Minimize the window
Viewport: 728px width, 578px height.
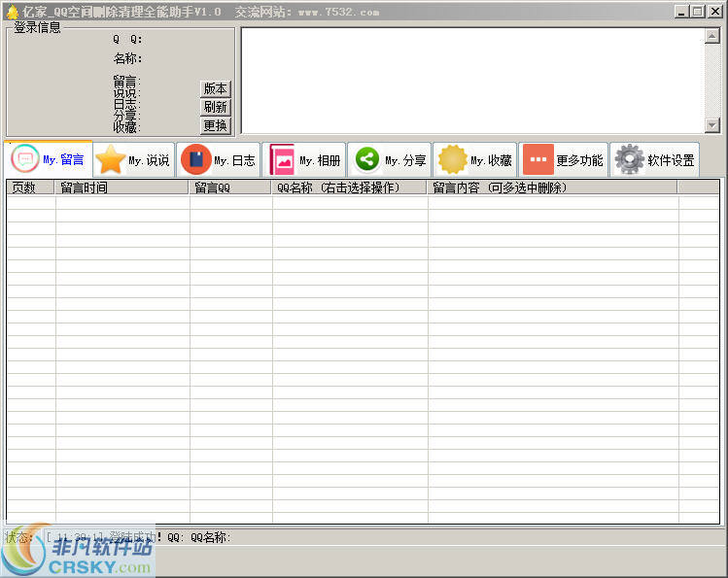(x=681, y=11)
